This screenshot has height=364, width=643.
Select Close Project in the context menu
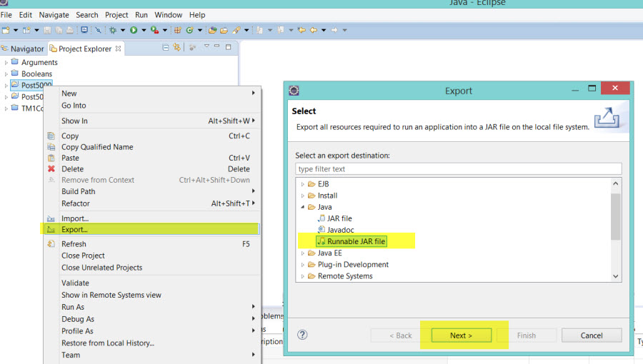coord(151,256)
